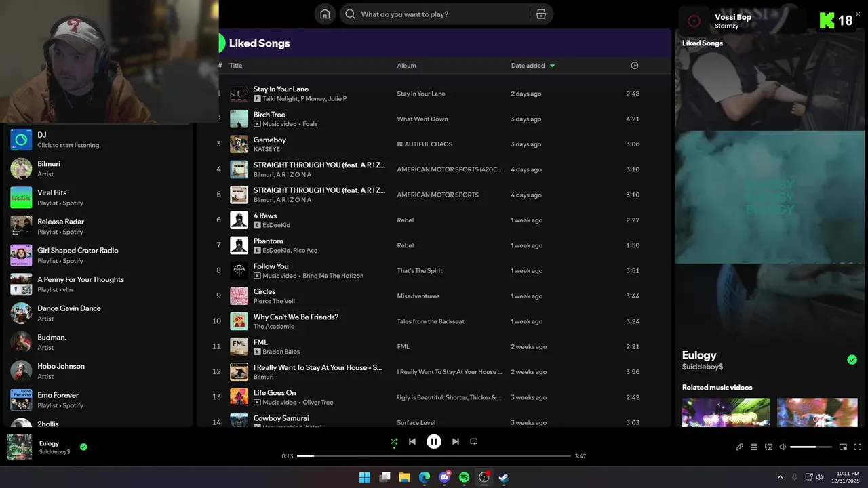Select the song 4 Raws

point(265,216)
